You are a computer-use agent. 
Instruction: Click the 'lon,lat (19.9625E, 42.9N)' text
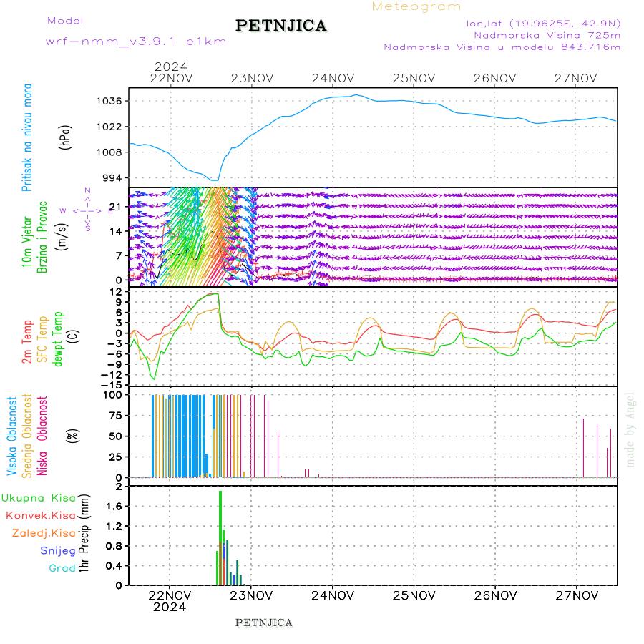point(543,24)
